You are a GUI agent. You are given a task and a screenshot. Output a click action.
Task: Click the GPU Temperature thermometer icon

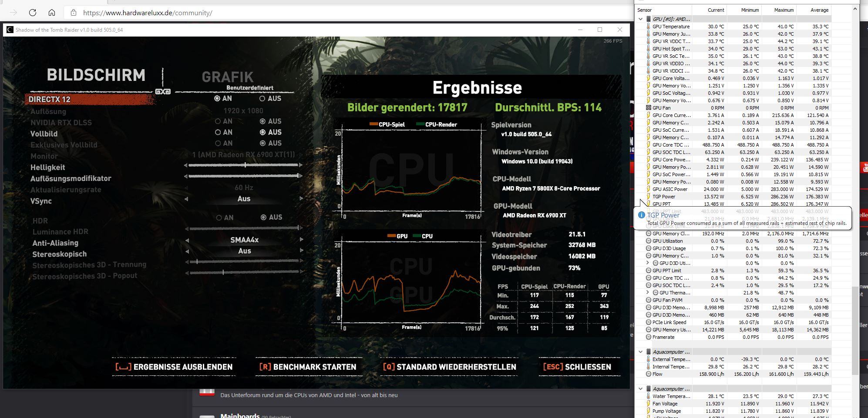648,27
